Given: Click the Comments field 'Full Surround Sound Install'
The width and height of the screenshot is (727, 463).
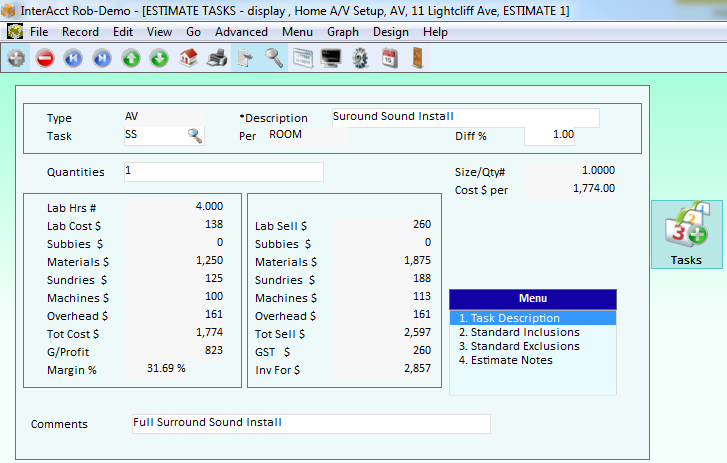Looking at the screenshot, I should (x=311, y=424).
